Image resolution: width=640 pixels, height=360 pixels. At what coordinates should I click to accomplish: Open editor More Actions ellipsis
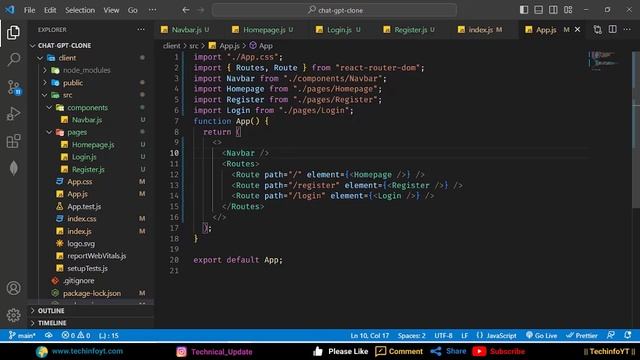click(627, 29)
